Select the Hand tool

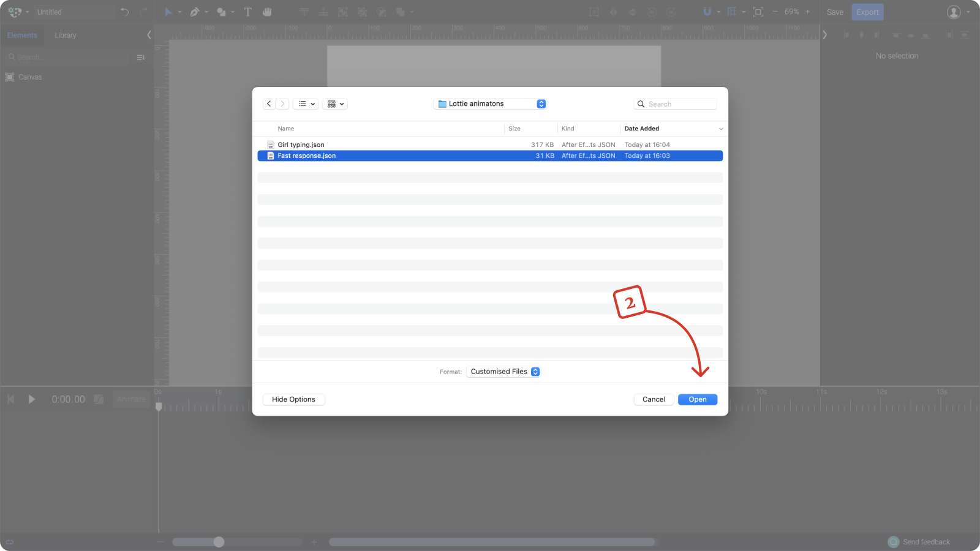coord(267,12)
